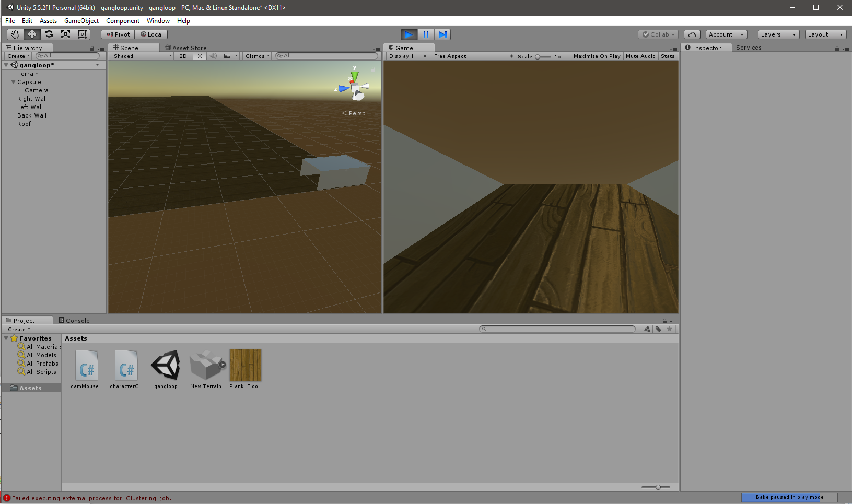This screenshot has width=852, height=504.
Task: Switch to the Console tab
Action: click(74, 320)
